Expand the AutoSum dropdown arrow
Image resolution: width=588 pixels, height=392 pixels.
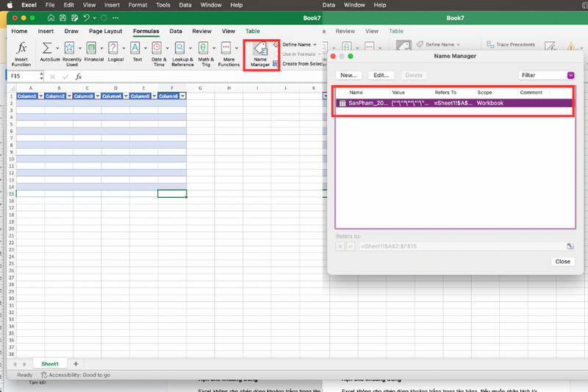(x=57, y=48)
